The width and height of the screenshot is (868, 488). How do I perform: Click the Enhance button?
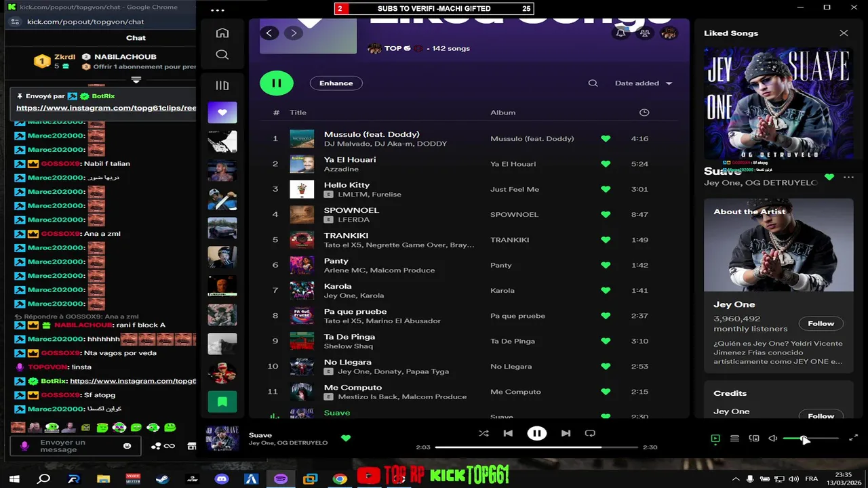click(336, 83)
